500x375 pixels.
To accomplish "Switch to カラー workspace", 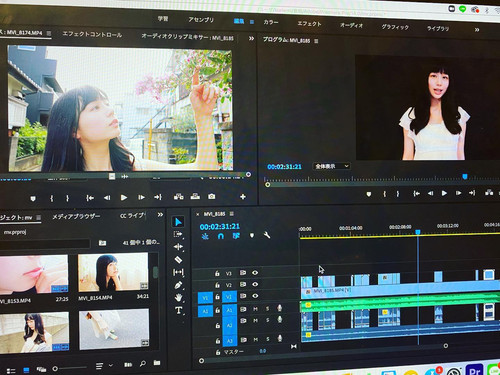I will coord(270,22).
